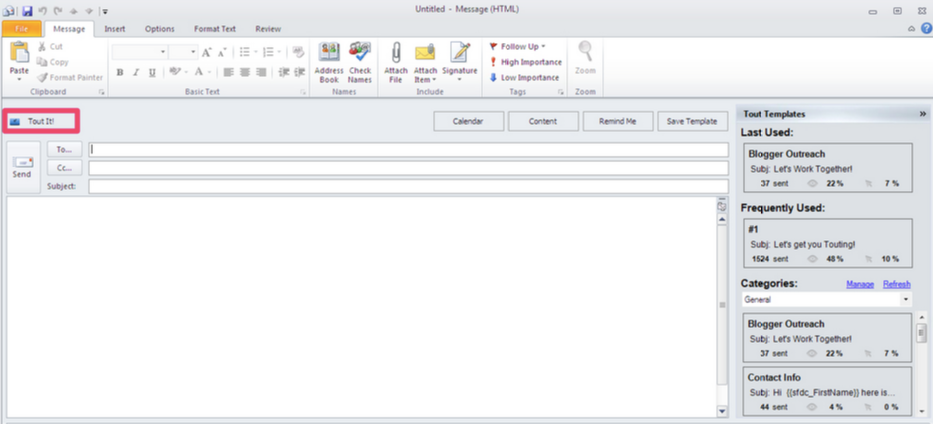Click the Paste clipboard icon

[x=20, y=52]
